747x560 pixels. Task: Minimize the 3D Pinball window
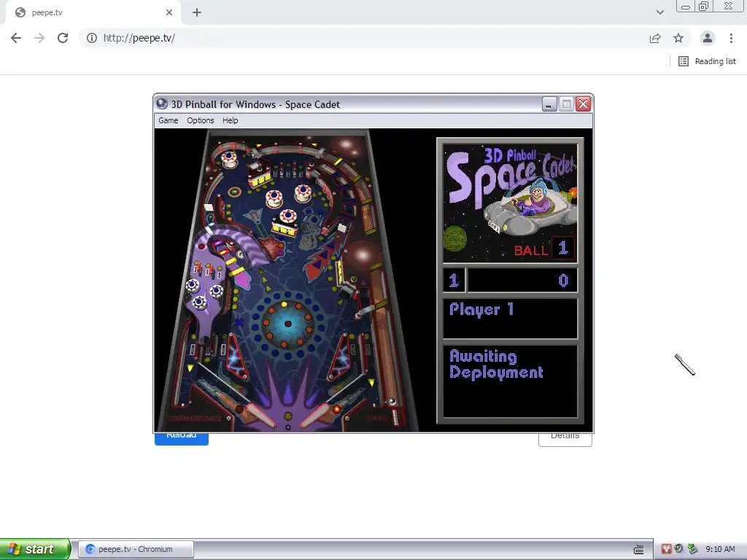pyautogui.click(x=549, y=104)
